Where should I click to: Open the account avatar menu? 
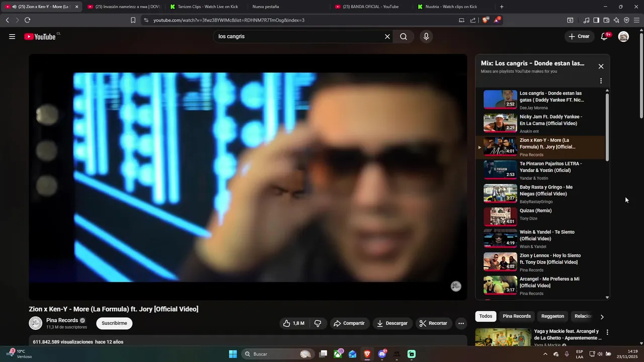click(623, 36)
